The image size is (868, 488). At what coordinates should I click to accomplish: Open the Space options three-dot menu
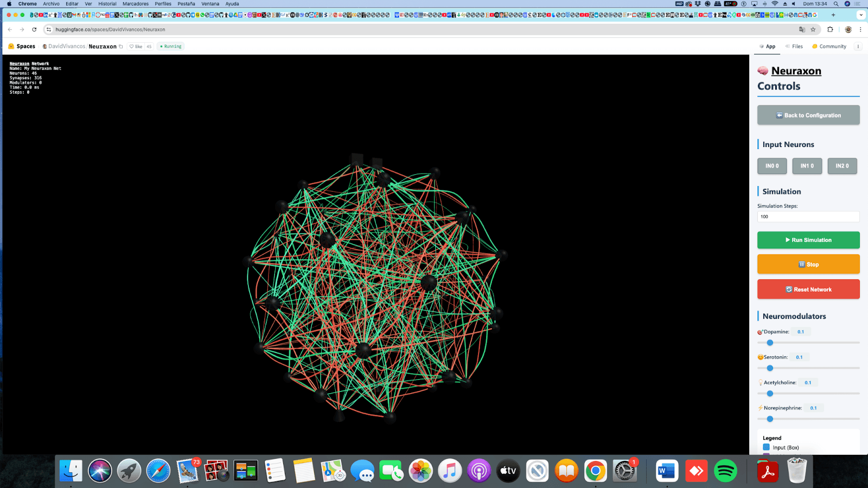coord(858,47)
